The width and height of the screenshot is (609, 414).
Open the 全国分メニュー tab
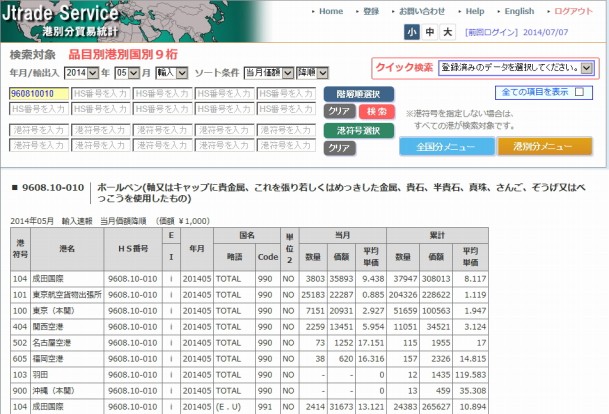(445, 146)
